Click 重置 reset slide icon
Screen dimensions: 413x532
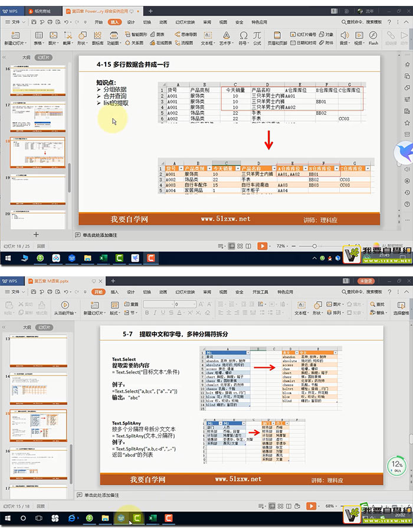tap(131, 304)
